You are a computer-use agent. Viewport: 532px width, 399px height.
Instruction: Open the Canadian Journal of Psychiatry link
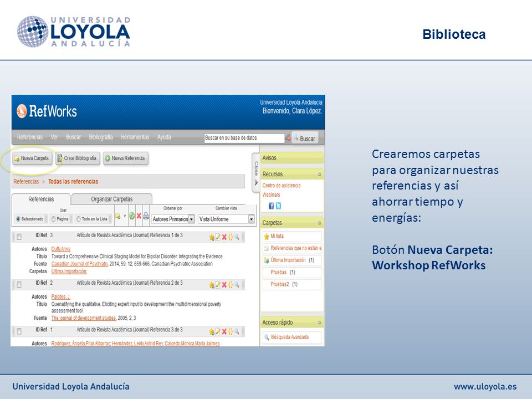[80, 264]
